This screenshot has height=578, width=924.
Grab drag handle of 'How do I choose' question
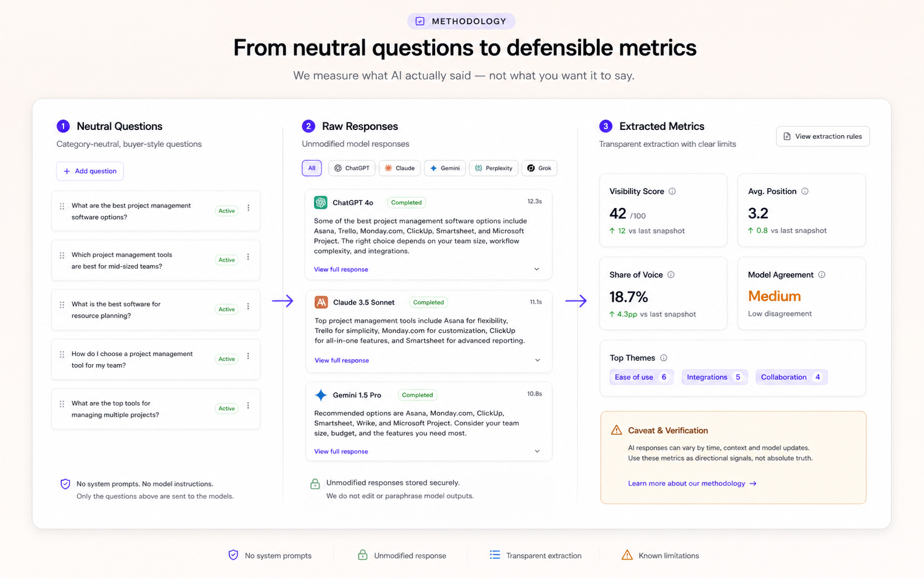click(62, 354)
